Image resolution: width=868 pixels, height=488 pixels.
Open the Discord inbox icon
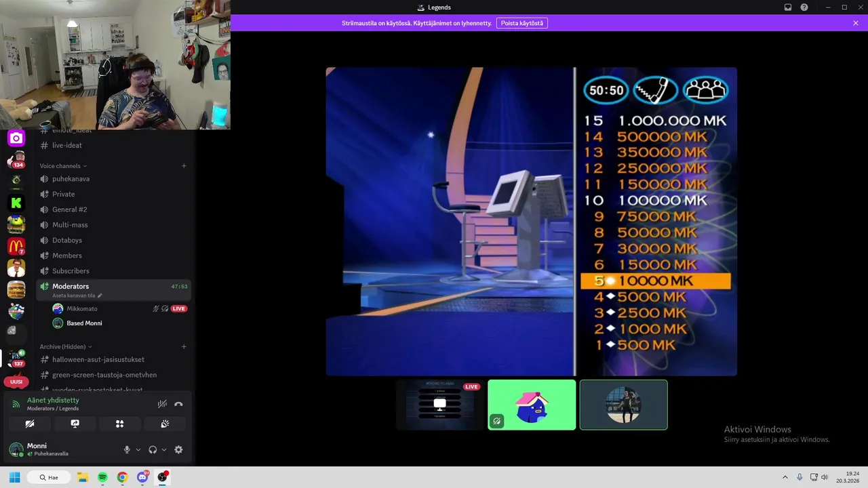[788, 7]
